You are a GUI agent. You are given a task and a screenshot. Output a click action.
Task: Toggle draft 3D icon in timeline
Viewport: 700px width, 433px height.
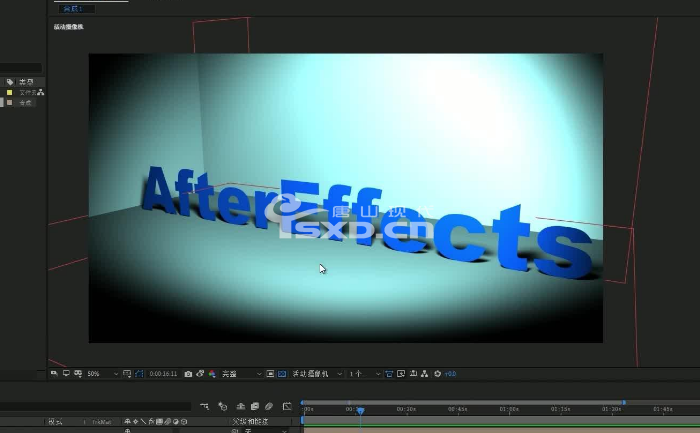[222, 406]
